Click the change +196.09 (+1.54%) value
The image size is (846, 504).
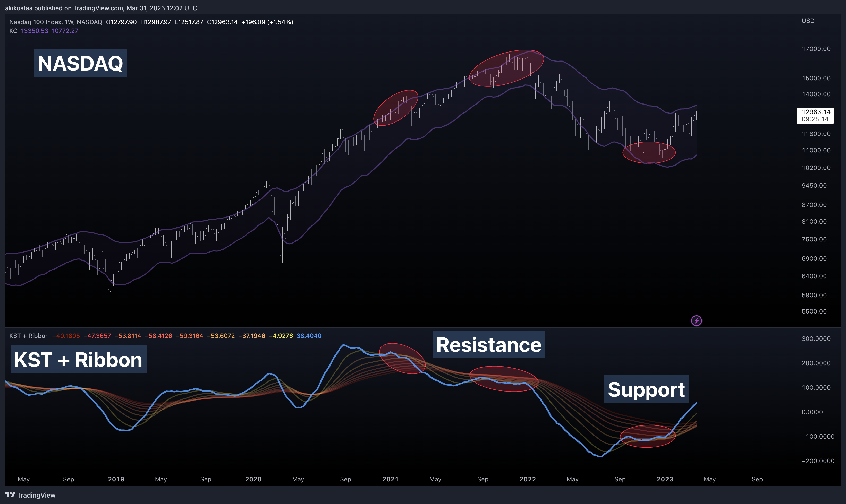point(267,22)
